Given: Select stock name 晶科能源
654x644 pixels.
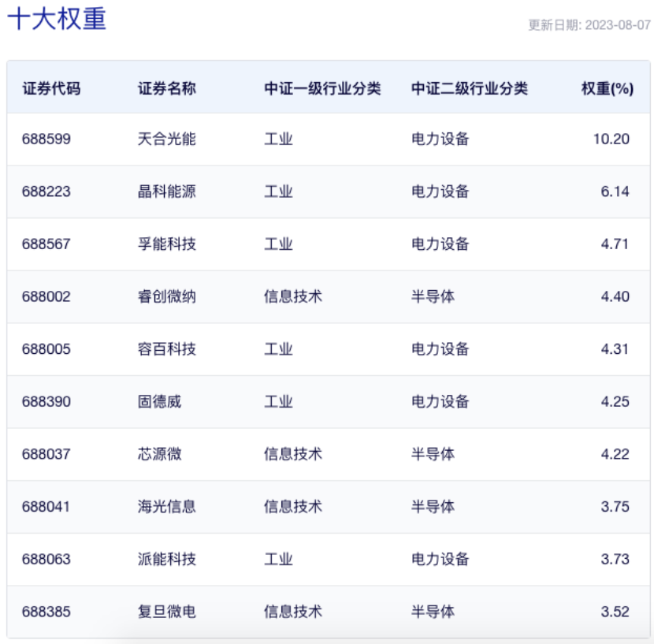Looking at the screenshot, I should pyautogui.click(x=167, y=192).
